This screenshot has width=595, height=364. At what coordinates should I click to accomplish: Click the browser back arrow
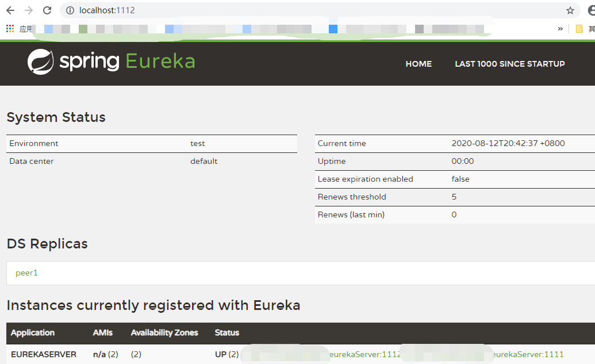click(x=10, y=10)
